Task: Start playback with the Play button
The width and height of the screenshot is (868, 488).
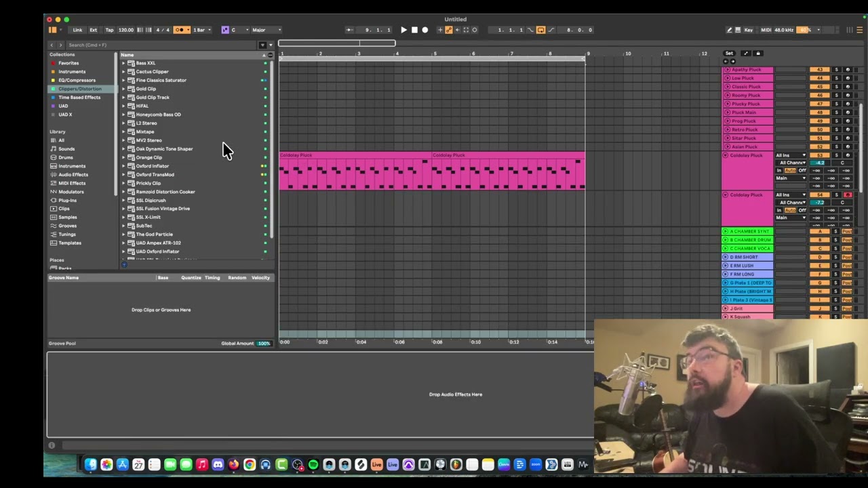Action: pyautogui.click(x=403, y=30)
